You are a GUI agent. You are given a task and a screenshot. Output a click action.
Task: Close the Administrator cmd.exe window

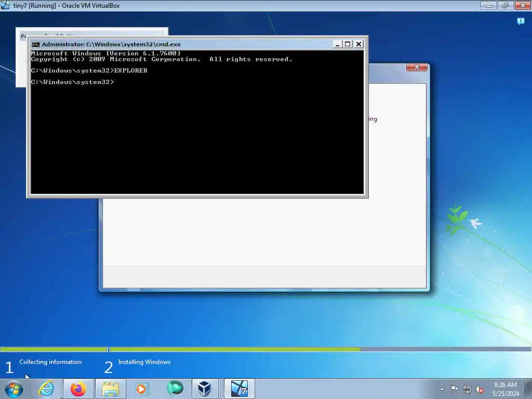pyautogui.click(x=358, y=44)
